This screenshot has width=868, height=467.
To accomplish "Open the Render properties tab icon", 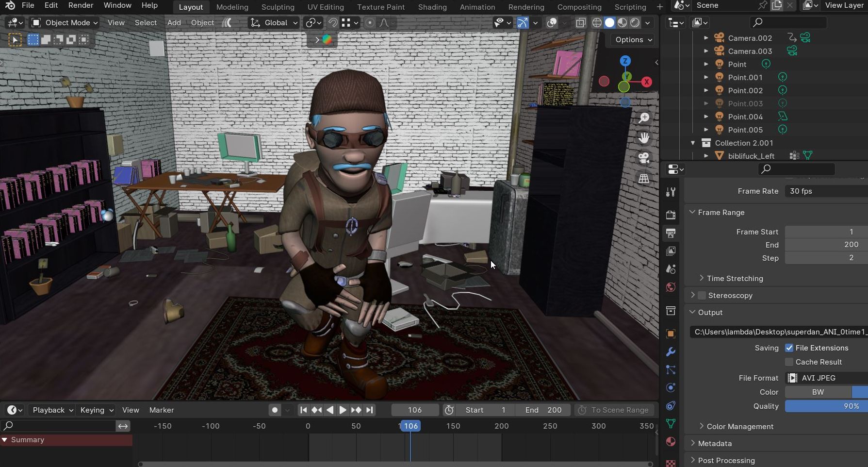I will click(x=671, y=215).
